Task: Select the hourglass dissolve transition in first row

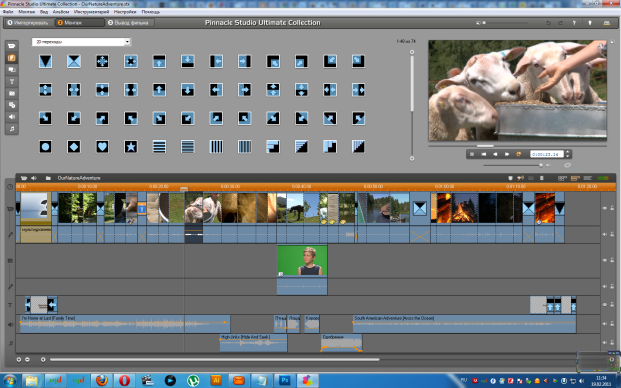Action: coord(74,61)
